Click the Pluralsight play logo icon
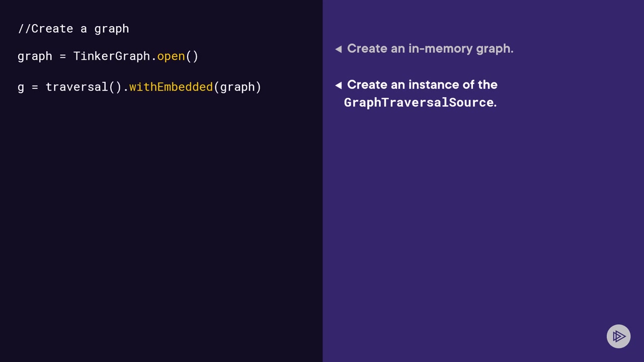644x362 pixels. (x=618, y=336)
